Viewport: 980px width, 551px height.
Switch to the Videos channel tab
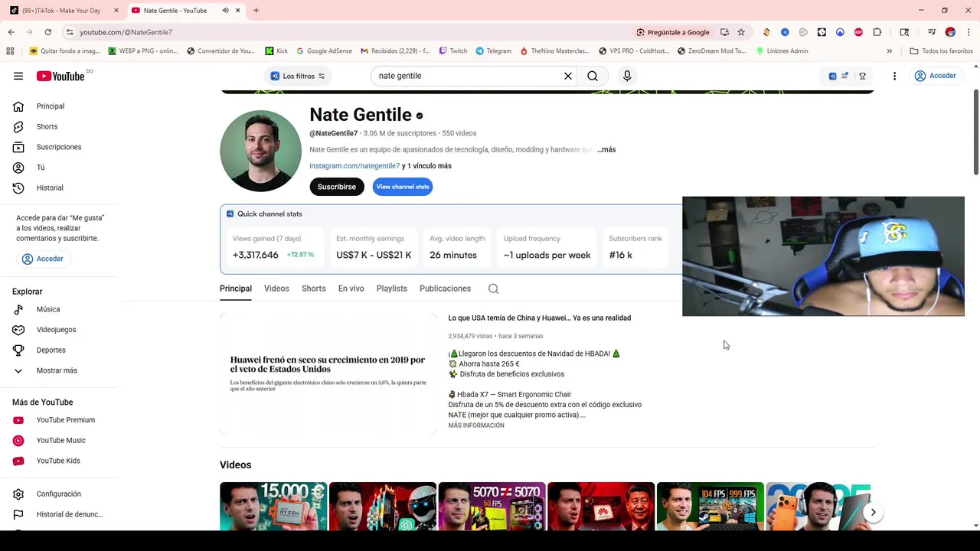point(276,289)
